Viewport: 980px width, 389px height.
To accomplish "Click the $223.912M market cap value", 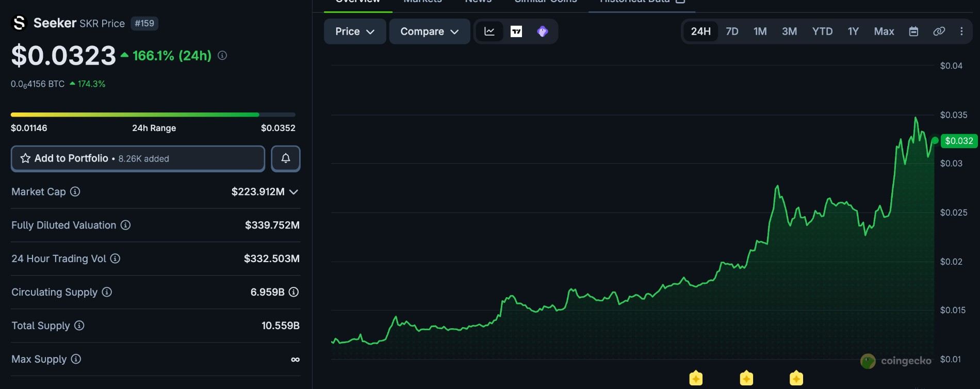I will point(258,192).
